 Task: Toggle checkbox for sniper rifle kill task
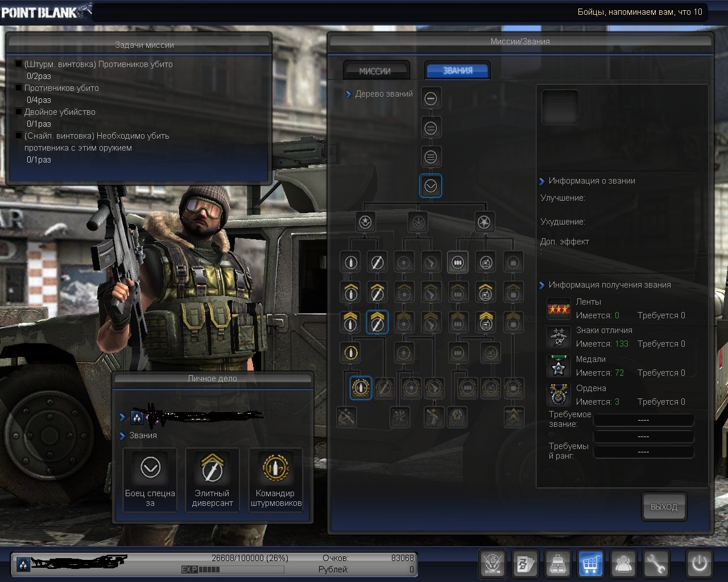pyautogui.click(x=18, y=135)
